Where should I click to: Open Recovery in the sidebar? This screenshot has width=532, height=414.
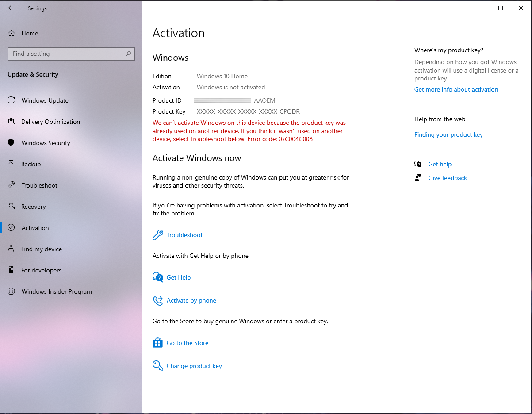[33, 207]
